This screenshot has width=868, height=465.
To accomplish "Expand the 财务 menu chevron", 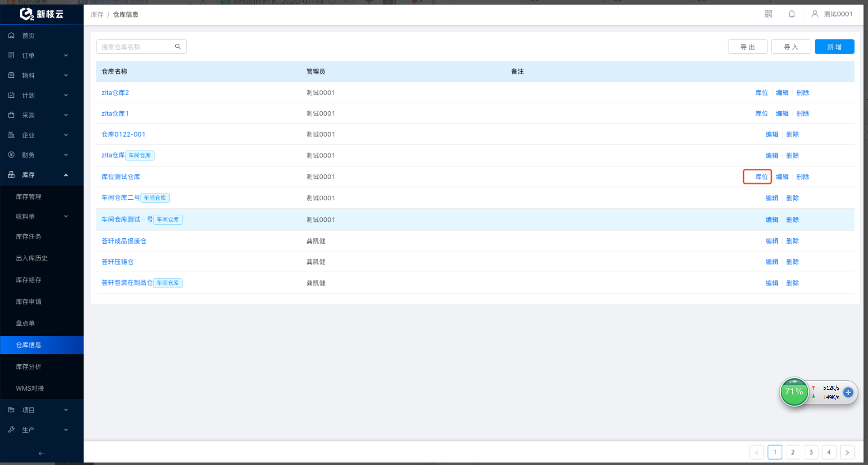I will click(66, 155).
